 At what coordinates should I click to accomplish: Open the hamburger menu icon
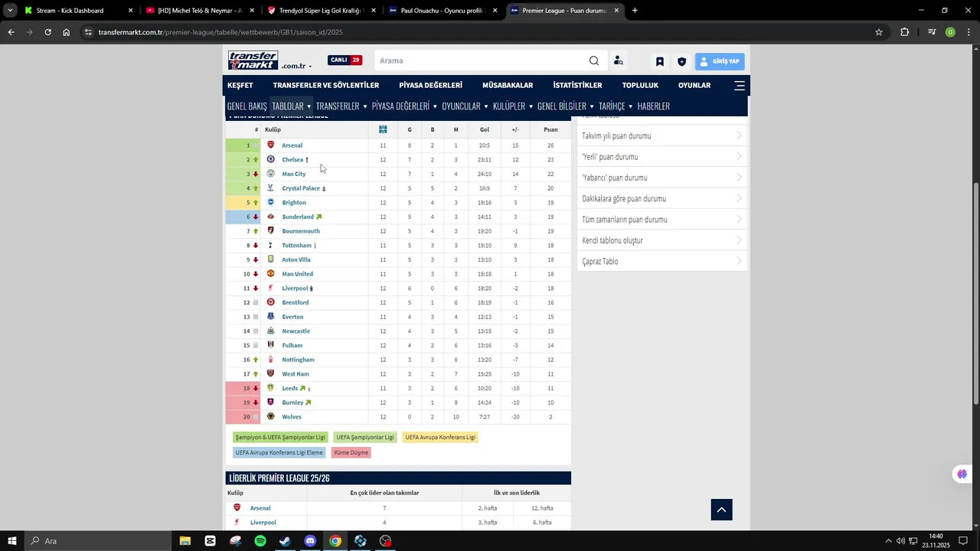pos(740,86)
